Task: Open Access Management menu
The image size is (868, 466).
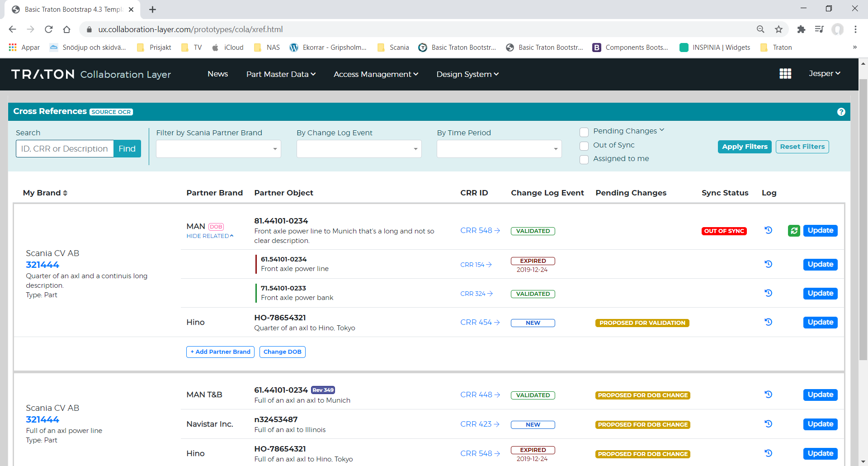Action: [x=376, y=74]
